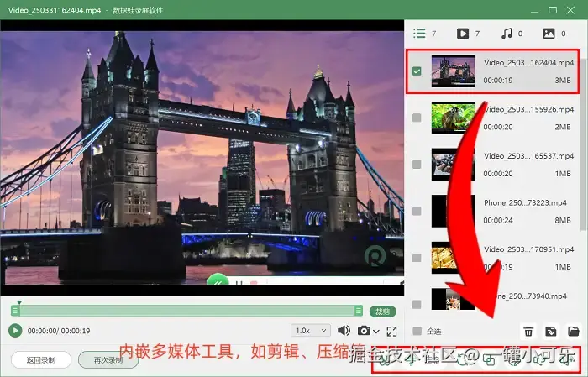Image resolution: width=588 pixels, height=377 pixels.
Task: Select file name Video_2503...162404.mp4
Action: [528, 63]
